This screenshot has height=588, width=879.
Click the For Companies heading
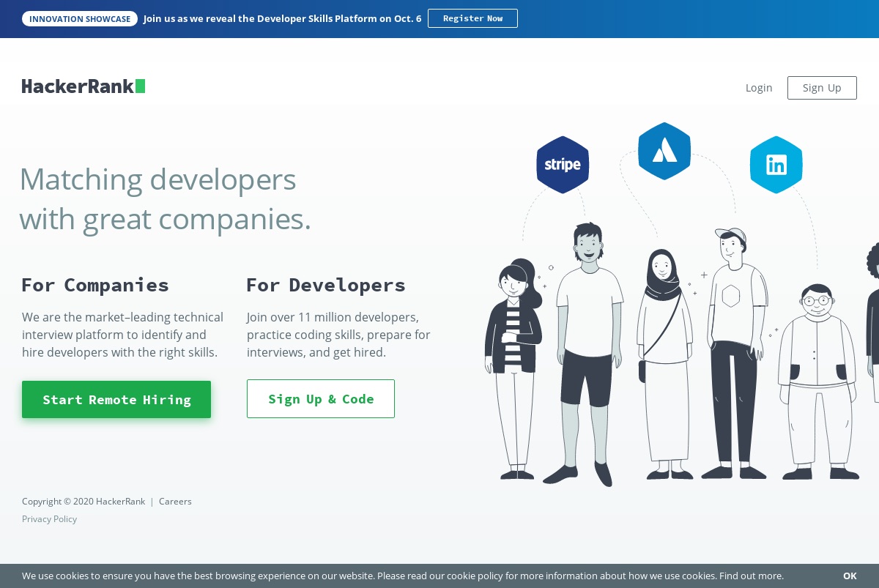95,285
